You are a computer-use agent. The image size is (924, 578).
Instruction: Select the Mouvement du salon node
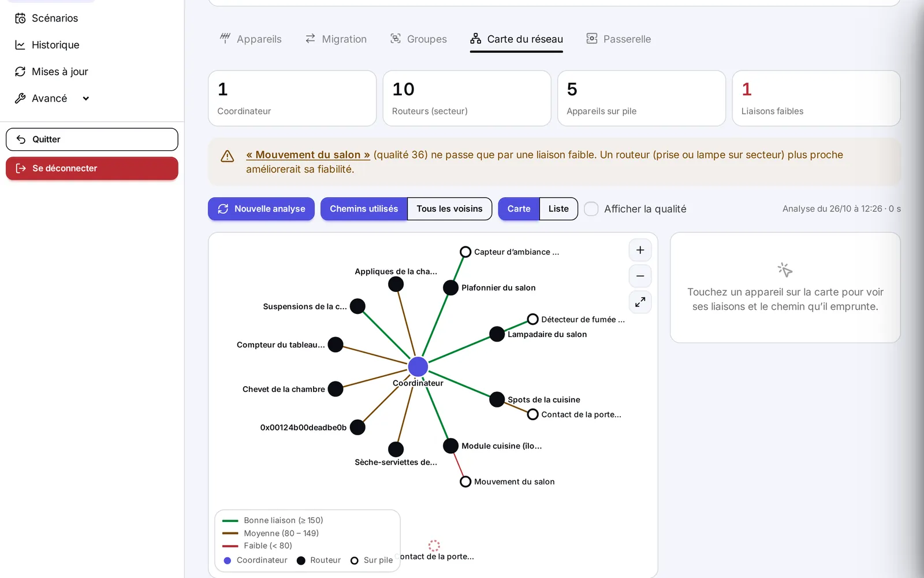[465, 481]
